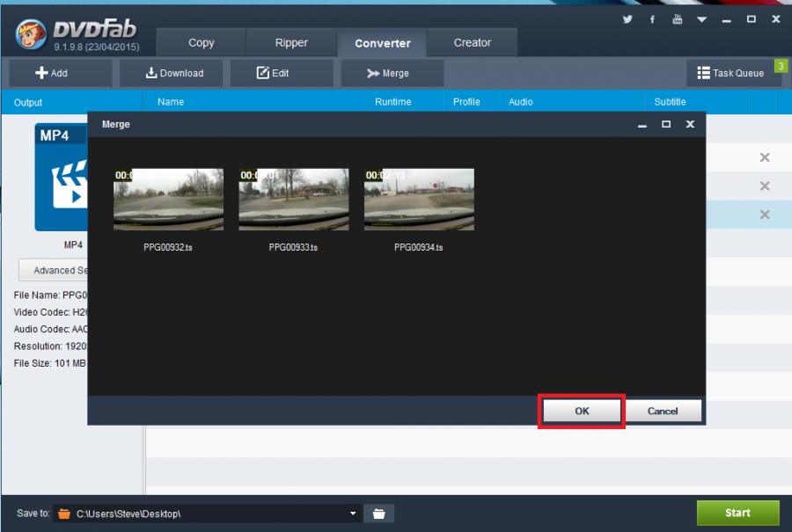The image size is (792, 532).
Task: Switch to the Ripper tab
Action: (x=291, y=42)
